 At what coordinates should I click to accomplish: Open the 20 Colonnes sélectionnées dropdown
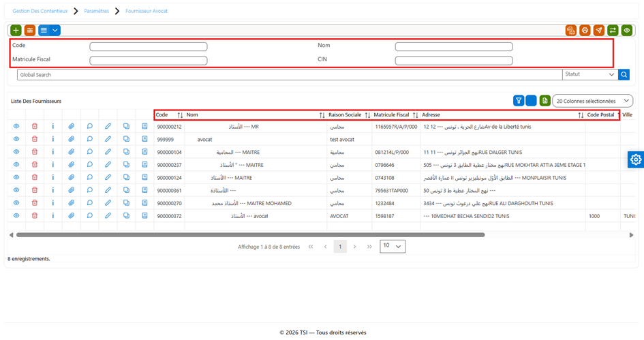coord(593,101)
